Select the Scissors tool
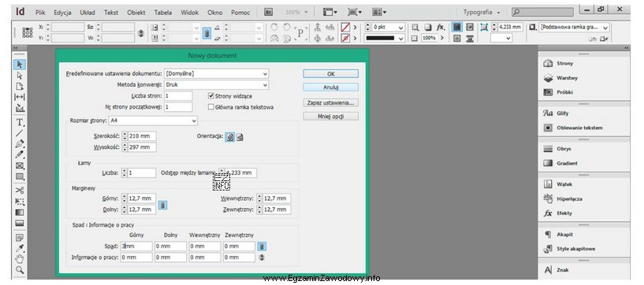Screen dimensions: 644x285 tap(20, 191)
